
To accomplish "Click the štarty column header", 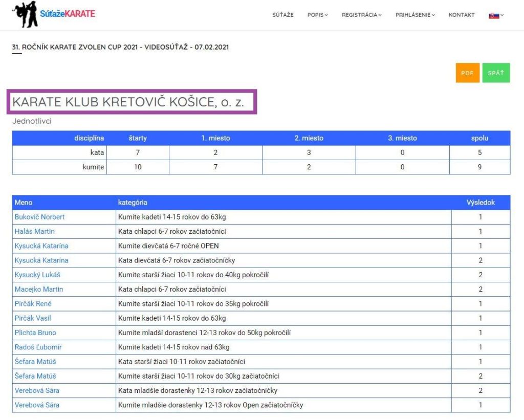I will [138, 138].
